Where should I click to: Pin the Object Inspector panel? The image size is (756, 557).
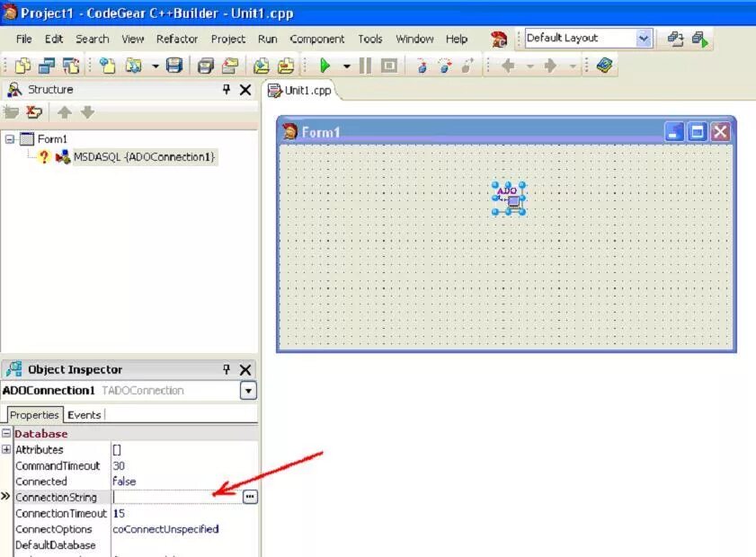pos(227,369)
